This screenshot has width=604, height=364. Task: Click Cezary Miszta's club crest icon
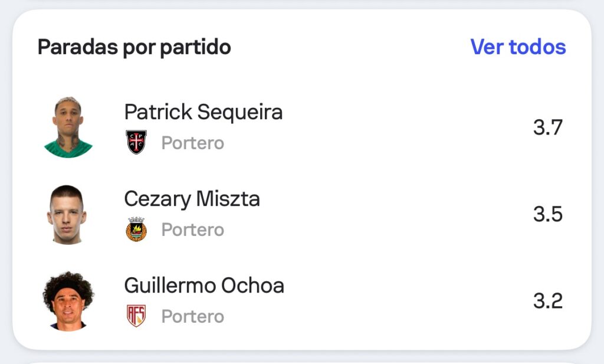click(x=136, y=229)
